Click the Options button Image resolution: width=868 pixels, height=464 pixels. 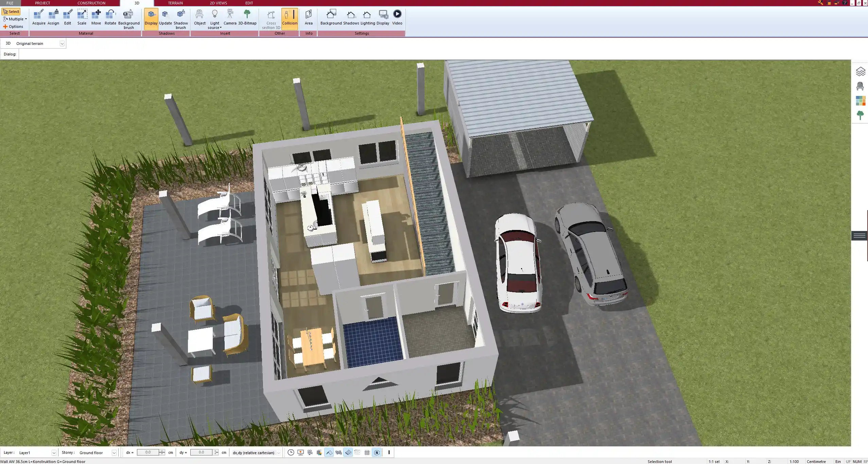click(x=13, y=27)
